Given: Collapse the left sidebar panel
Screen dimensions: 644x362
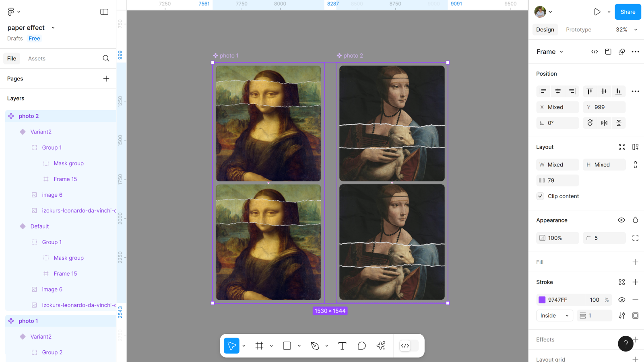Looking at the screenshot, I should pyautogui.click(x=104, y=12).
